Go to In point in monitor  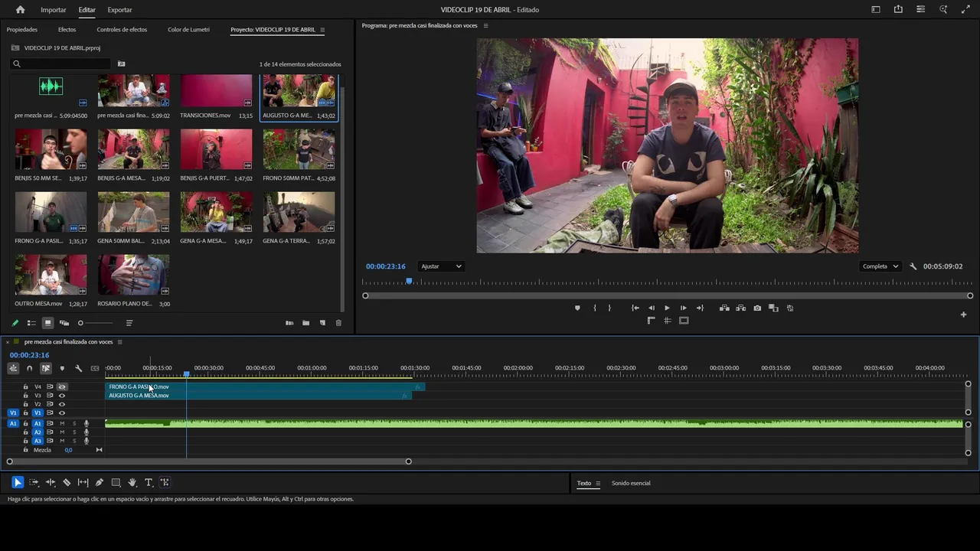coord(635,308)
